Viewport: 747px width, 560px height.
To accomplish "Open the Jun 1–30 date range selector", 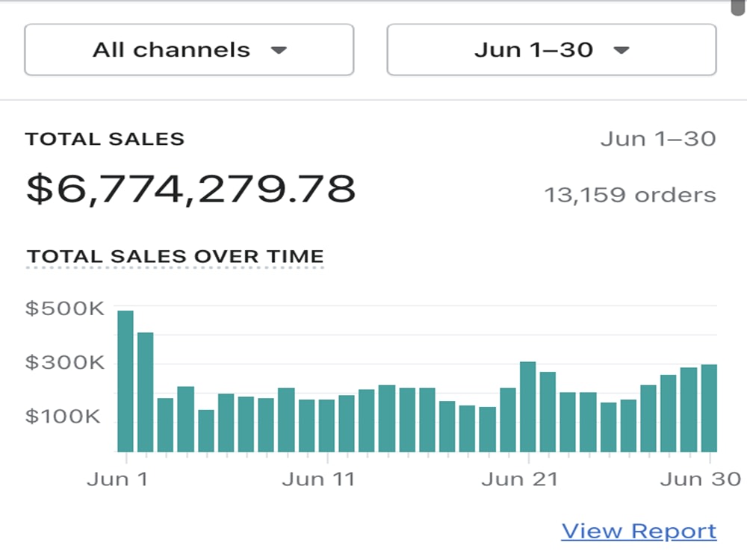I will click(x=552, y=49).
